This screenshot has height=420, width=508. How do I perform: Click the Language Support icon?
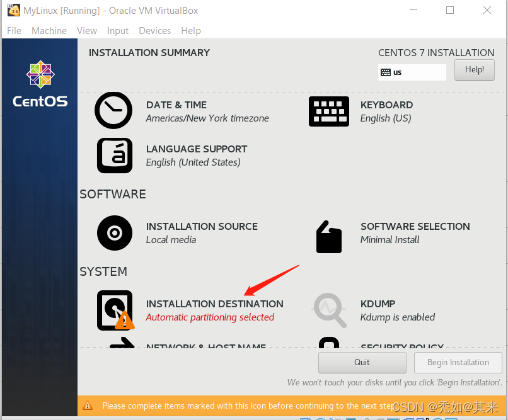click(x=115, y=156)
